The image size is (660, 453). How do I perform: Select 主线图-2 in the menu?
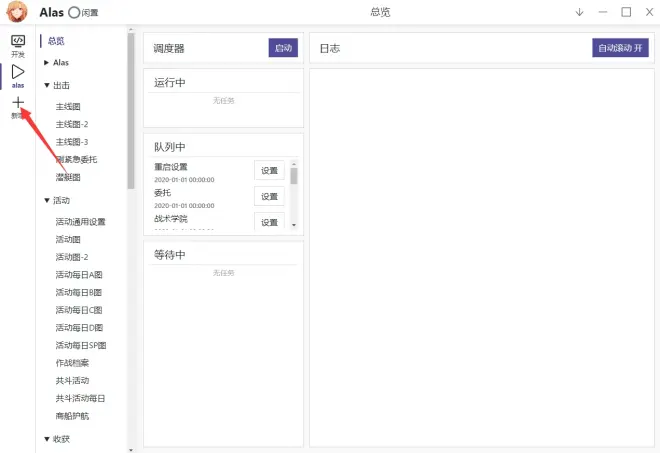click(72, 124)
